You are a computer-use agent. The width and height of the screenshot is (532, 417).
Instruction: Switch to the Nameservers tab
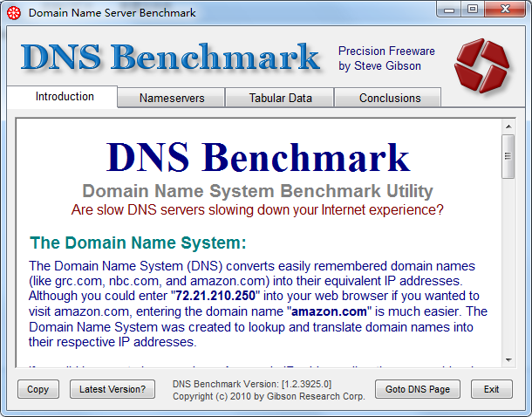tap(172, 98)
